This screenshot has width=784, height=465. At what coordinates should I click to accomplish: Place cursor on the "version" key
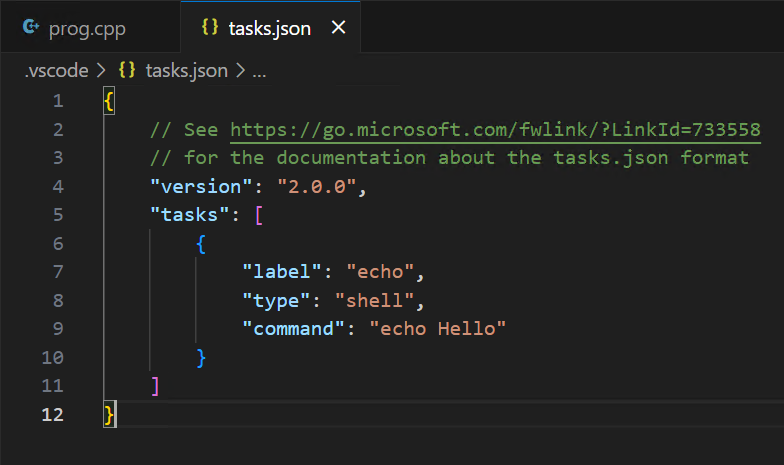202,186
